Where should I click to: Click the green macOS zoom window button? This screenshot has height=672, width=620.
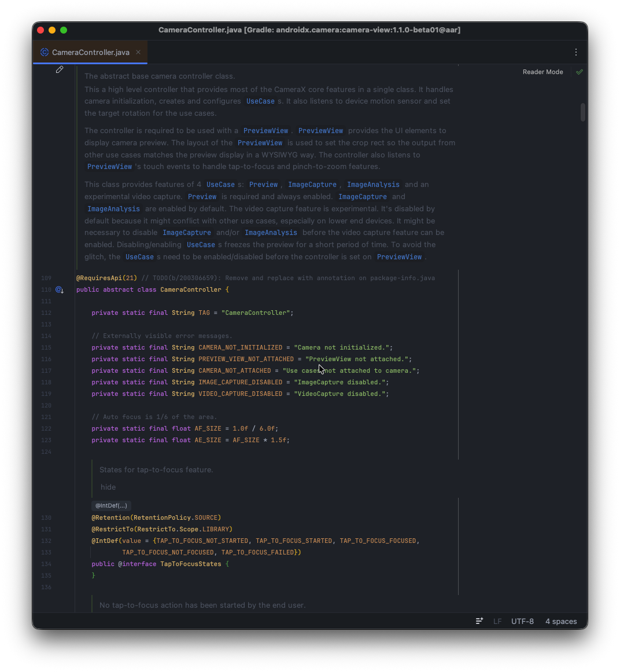64,30
